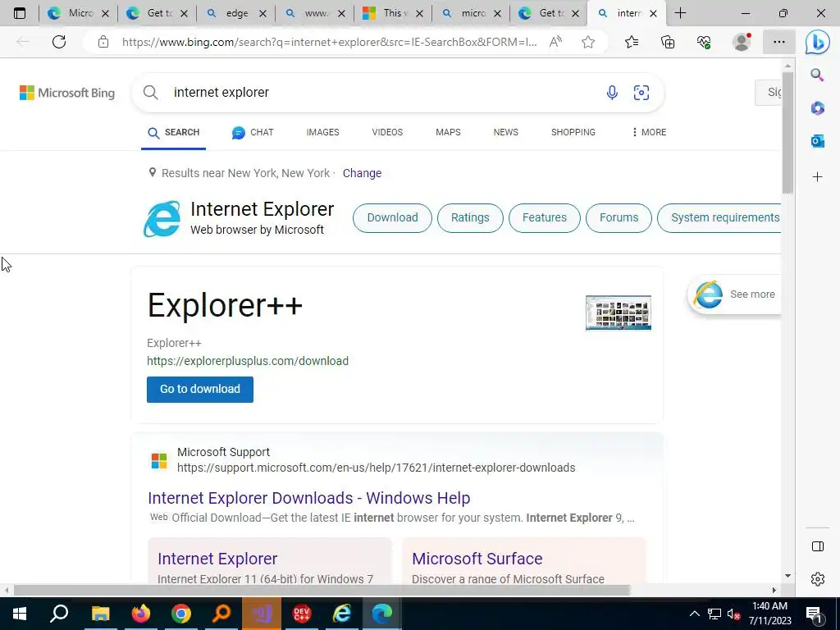The width and height of the screenshot is (840, 630).
Task: Open the notification center icon
Action: pyautogui.click(x=814, y=614)
